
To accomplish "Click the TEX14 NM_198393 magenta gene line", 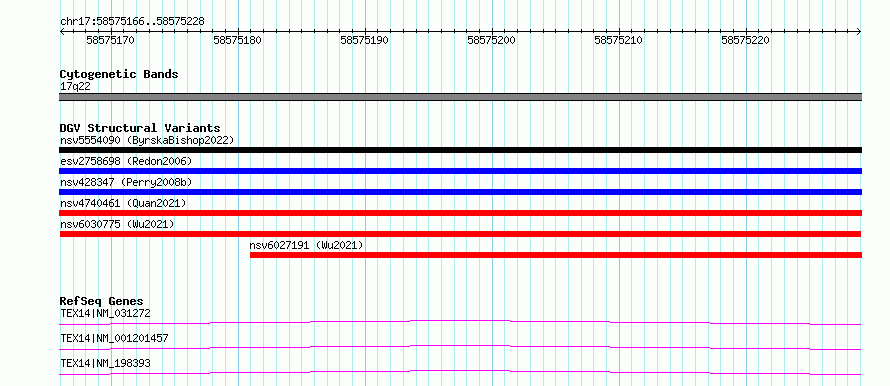I will pyautogui.click(x=460, y=372).
